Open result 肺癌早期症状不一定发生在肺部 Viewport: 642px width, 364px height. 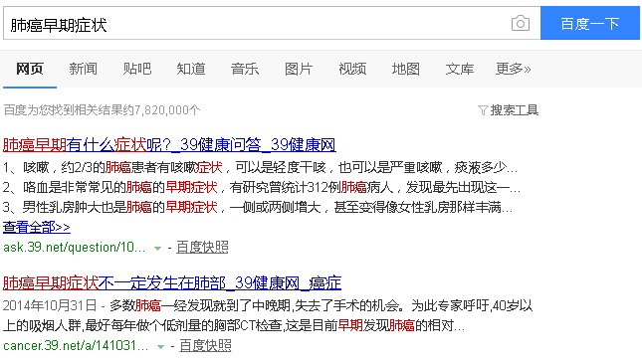coord(172,283)
